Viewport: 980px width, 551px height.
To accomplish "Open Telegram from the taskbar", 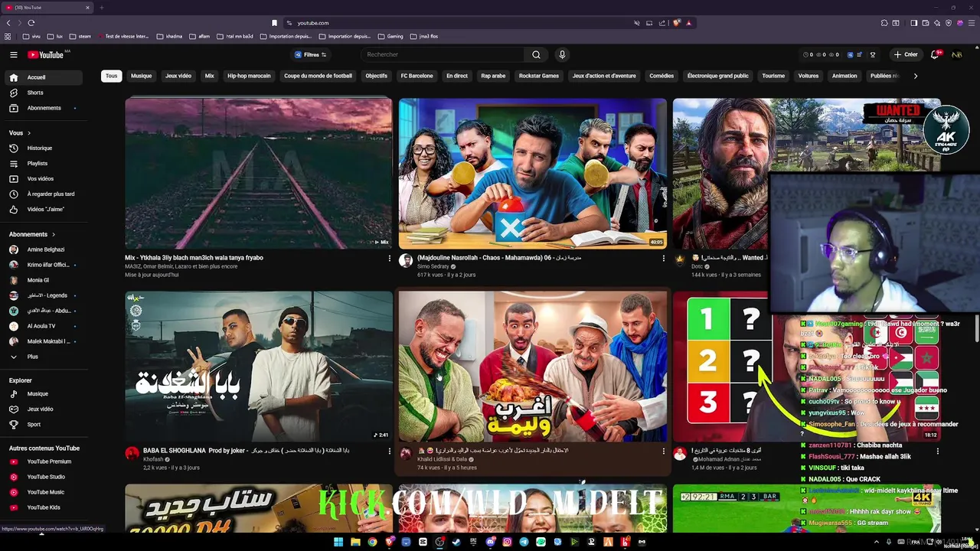I will pos(524,542).
